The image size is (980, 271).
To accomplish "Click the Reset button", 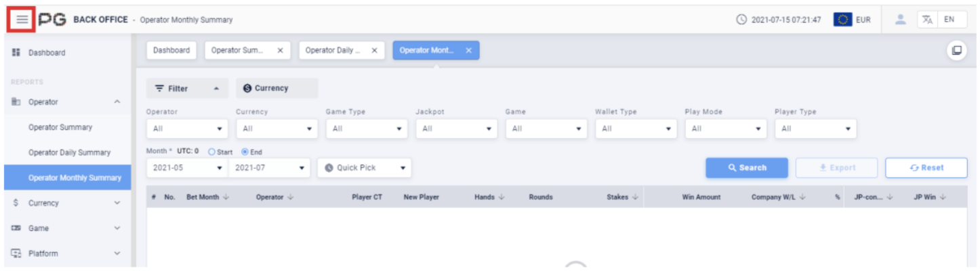I will click(926, 168).
